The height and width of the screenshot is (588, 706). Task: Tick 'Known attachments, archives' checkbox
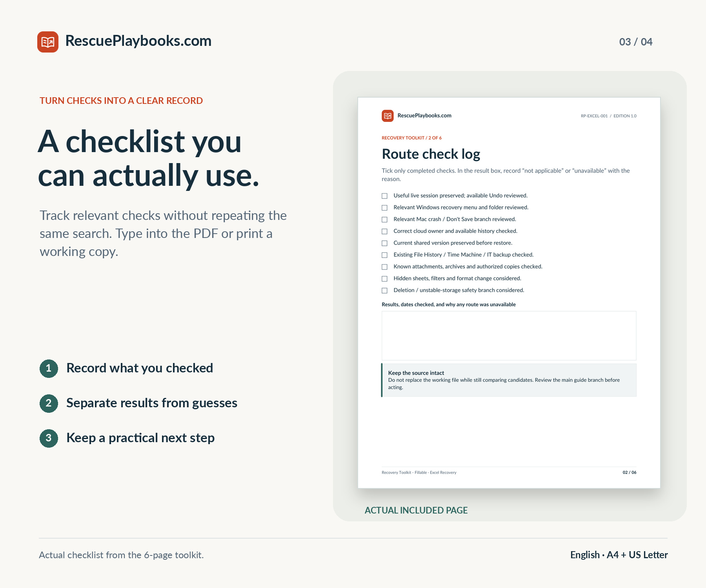coord(385,267)
